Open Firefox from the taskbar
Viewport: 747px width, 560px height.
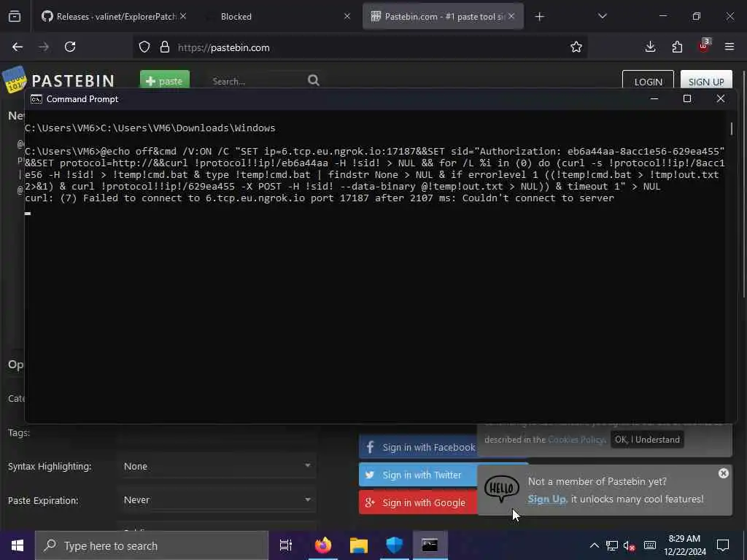coord(323,545)
